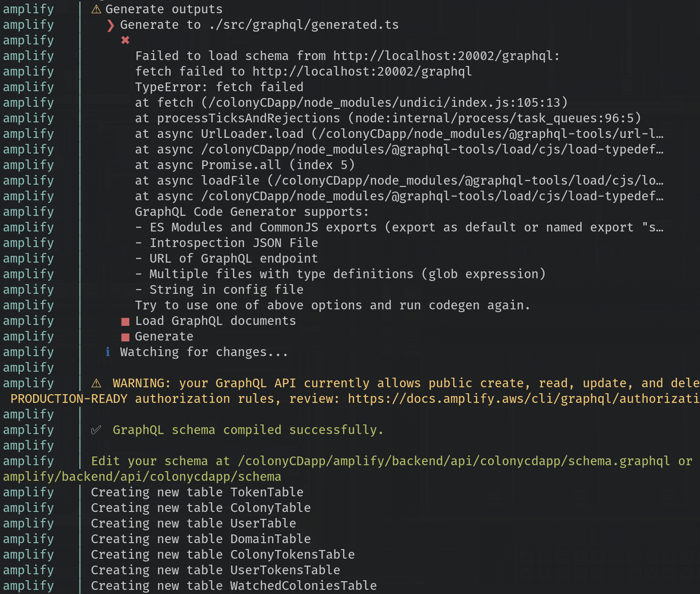Click 'TypeError: fetch failed' text
Viewport: 700px width, 594px height.
click(219, 87)
